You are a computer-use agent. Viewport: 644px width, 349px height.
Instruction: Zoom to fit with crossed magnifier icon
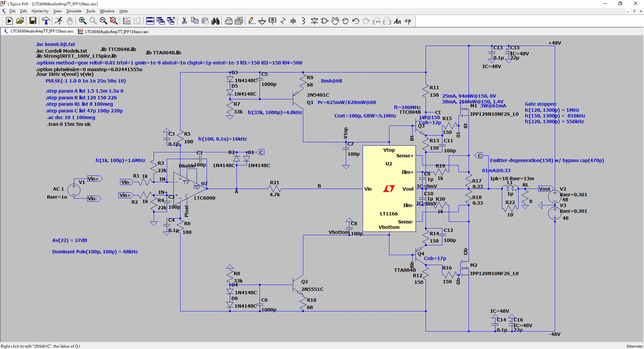113,20
